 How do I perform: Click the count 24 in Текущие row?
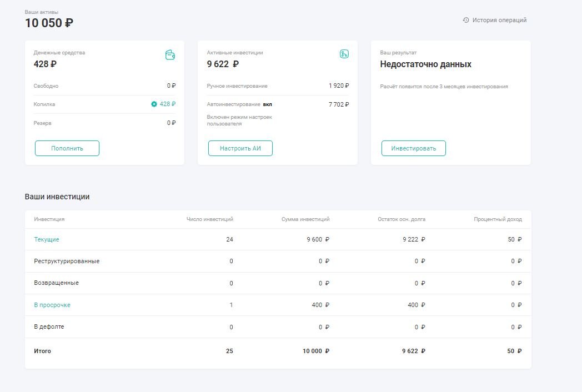coord(229,239)
